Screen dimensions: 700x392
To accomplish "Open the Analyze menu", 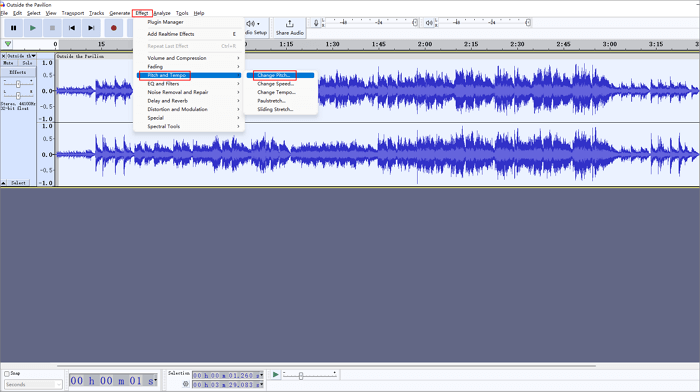I will 162,13.
